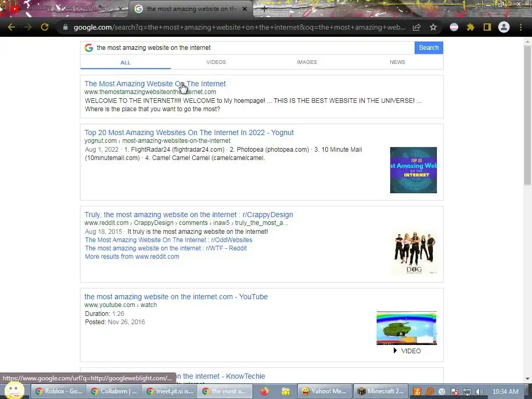Click 'More results from www.reddit.com'

pos(132,257)
